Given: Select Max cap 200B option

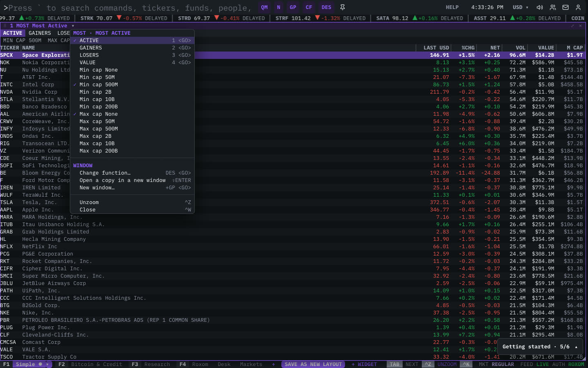Looking at the screenshot, I should [x=132, y=151].
